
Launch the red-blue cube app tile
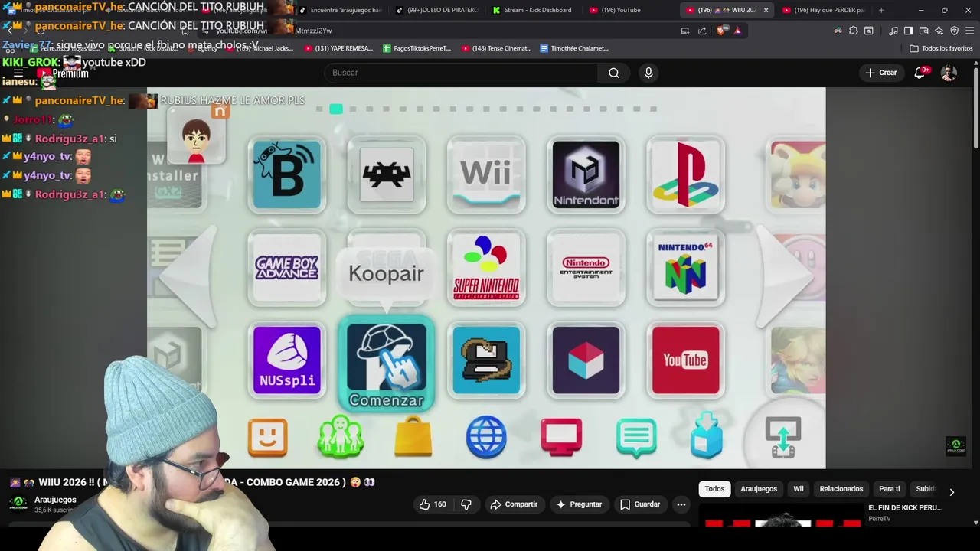pyautogui.click(x=586, y=360)
